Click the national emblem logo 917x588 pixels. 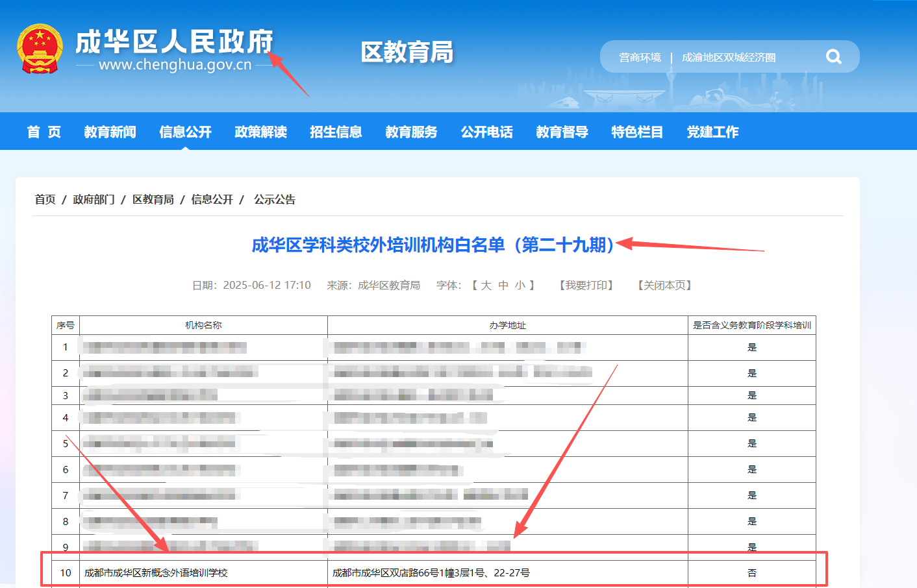pyautogui.click(x=40, y=49)
